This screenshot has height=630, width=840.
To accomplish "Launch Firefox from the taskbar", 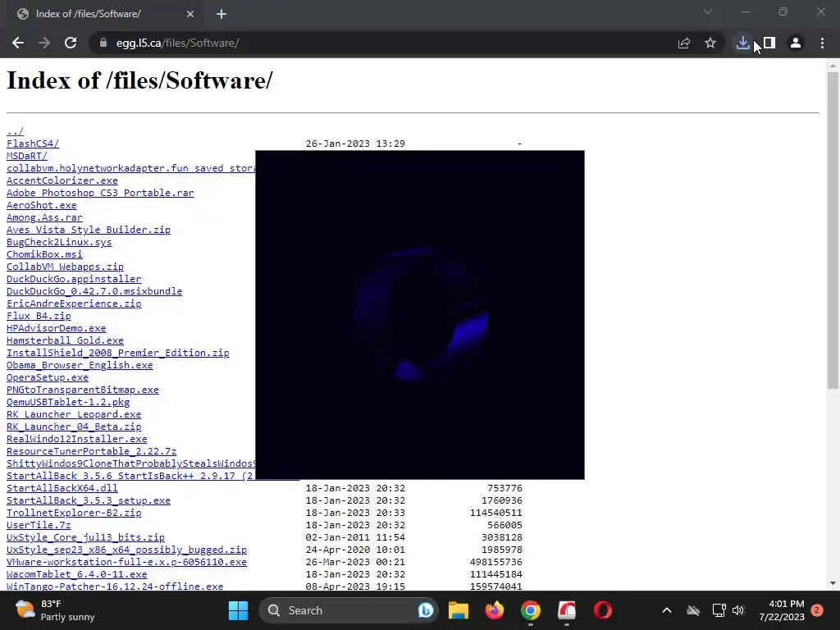I will pos(495,610).
